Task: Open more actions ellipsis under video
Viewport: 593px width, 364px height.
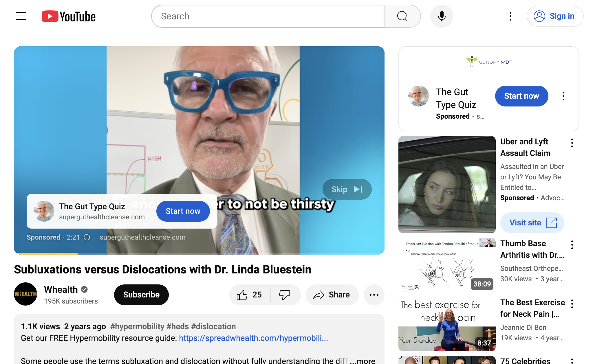Action: 374,295
